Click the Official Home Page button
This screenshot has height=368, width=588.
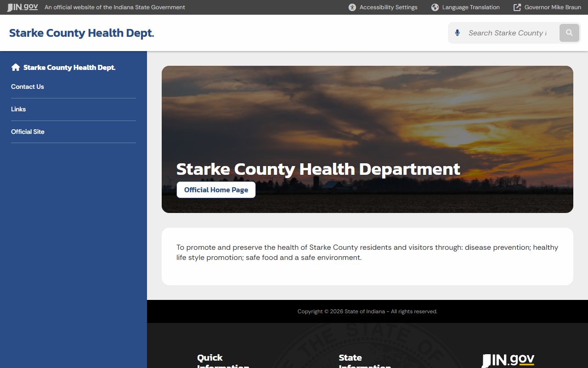click(x=216, y=190)
